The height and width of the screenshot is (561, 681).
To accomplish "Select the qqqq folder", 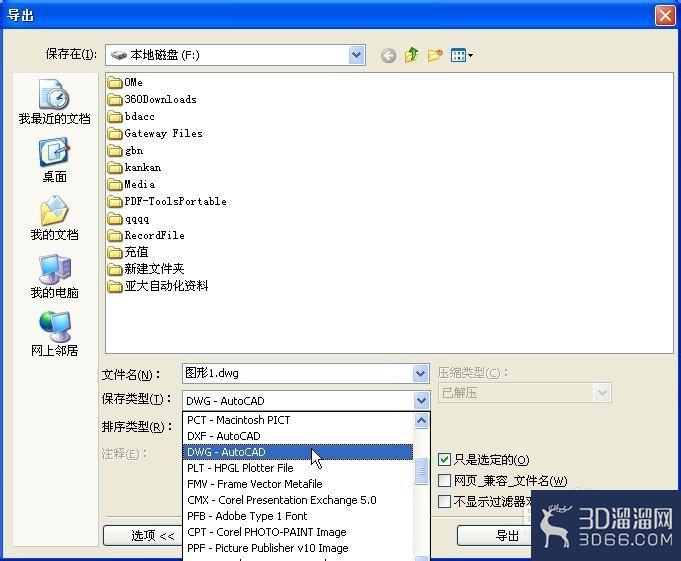I will click(129, 218).
